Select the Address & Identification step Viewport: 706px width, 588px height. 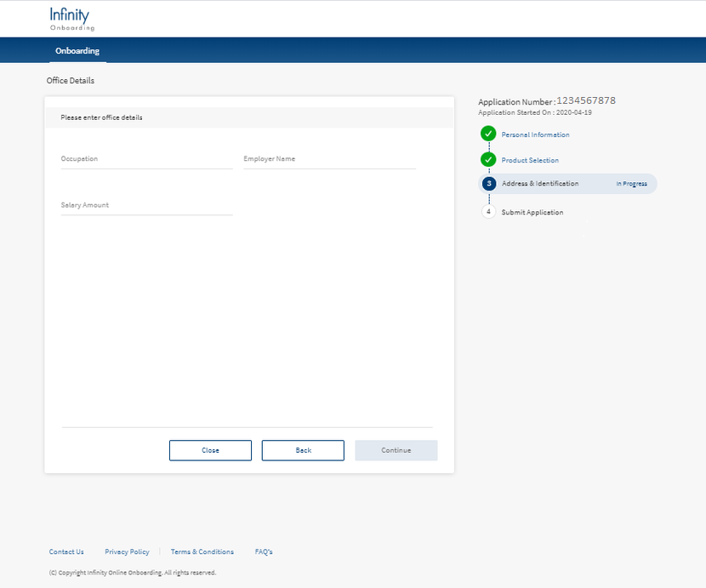540,184
